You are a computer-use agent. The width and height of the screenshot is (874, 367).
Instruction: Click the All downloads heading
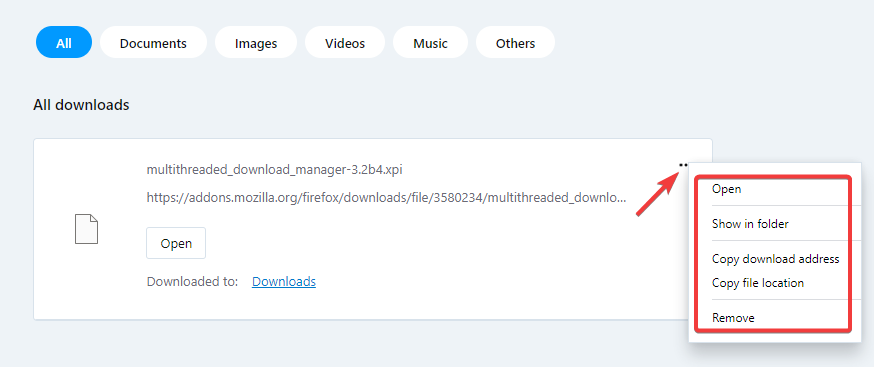(81, 105)
